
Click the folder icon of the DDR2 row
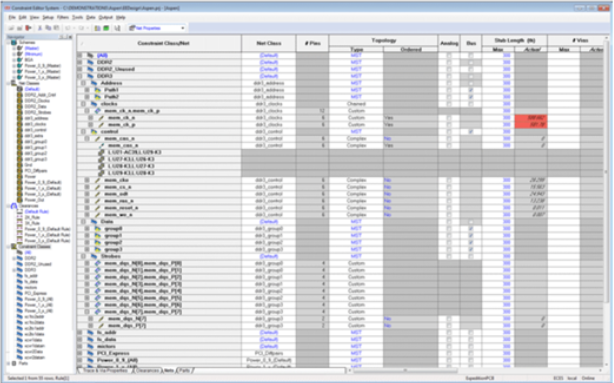[90, 62]
